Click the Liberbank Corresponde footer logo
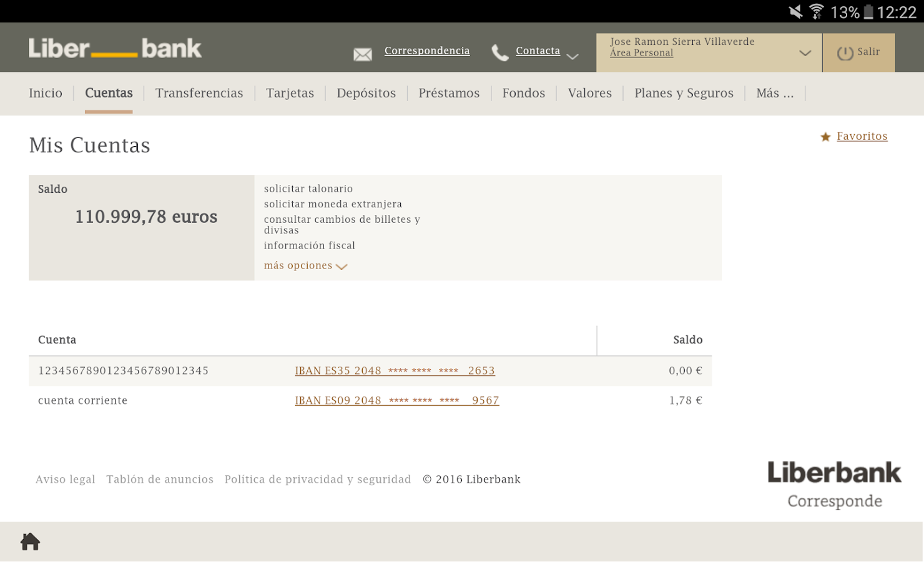Screen dimensions: 924x562 coord(835,485)
